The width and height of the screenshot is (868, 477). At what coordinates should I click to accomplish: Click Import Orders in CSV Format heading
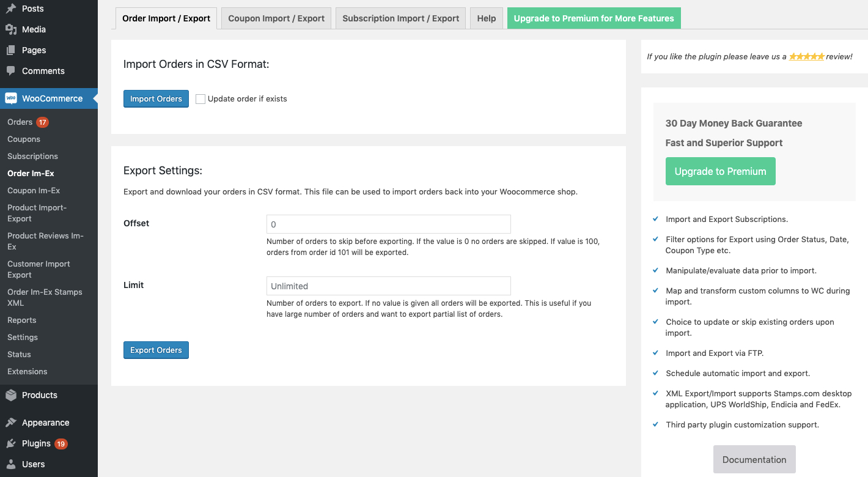196,64
